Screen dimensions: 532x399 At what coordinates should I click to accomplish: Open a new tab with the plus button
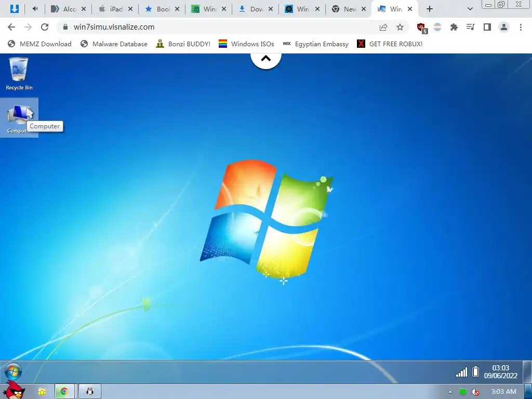(x=430, y=9)
